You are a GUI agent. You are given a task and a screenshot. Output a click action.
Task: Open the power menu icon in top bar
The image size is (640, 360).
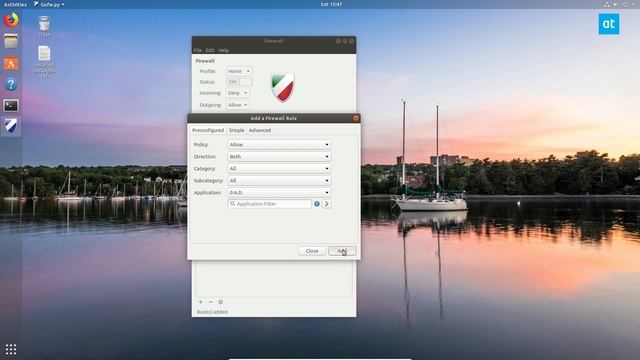pyautogui.click(x=626, y=4)
